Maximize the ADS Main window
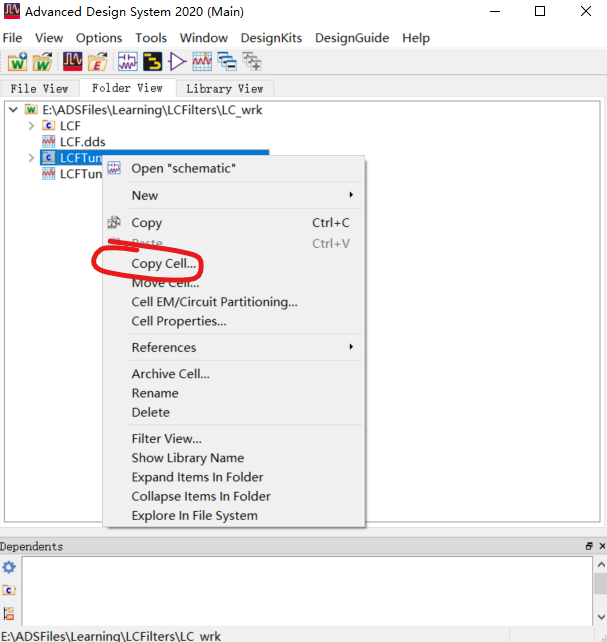607x642 pixels. 540,11
